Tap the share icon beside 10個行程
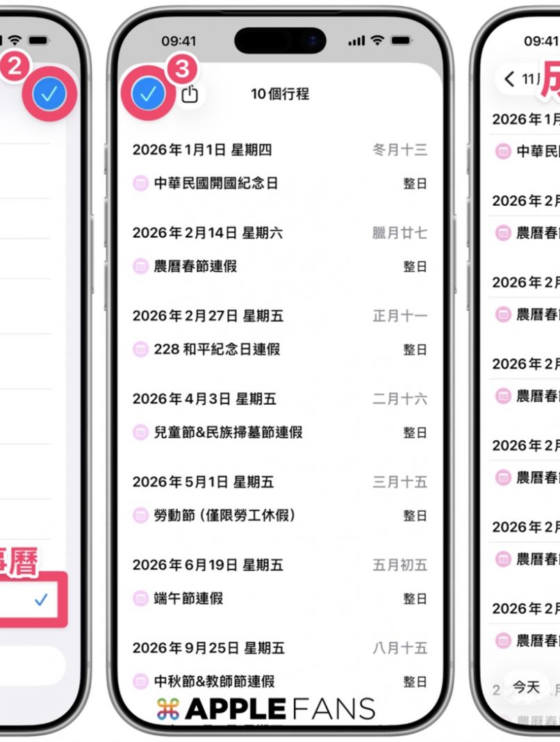The height and width of the screenshot is (742, 560). click(190, 94)
